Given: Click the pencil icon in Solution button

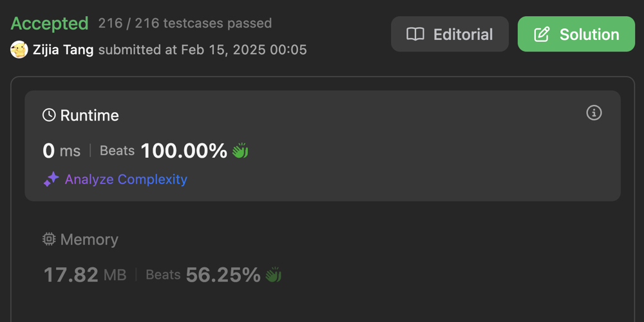Looking at the screenshot, I should (x=542, y=34).
